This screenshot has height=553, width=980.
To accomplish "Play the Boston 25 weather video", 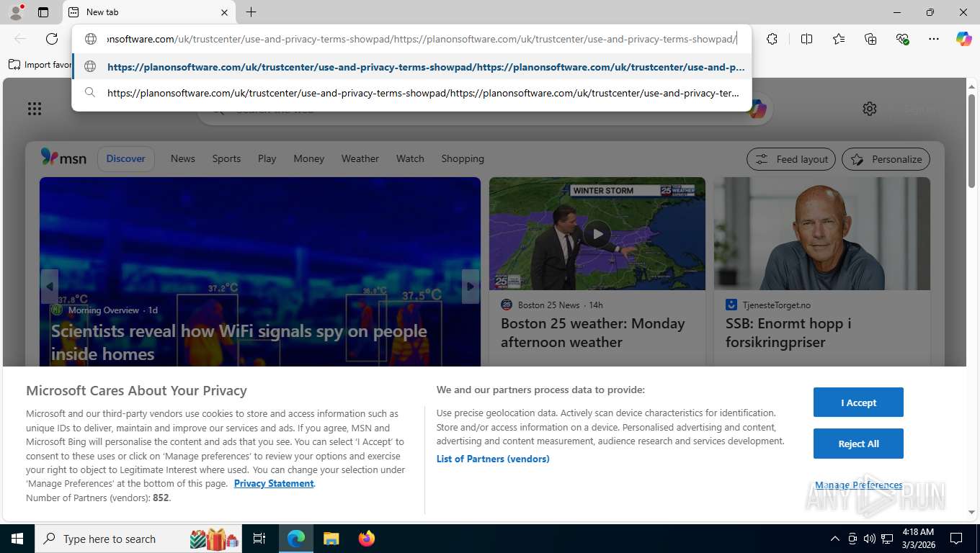I will 597,233.
